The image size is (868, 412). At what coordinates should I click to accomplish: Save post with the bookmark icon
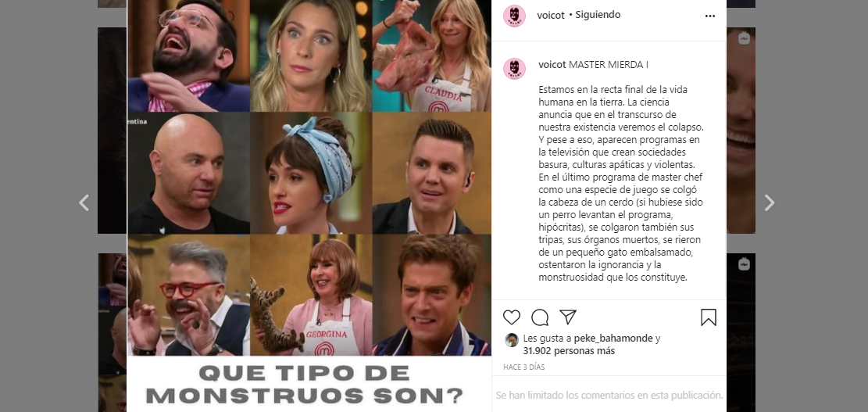click(x=709, y=317)
